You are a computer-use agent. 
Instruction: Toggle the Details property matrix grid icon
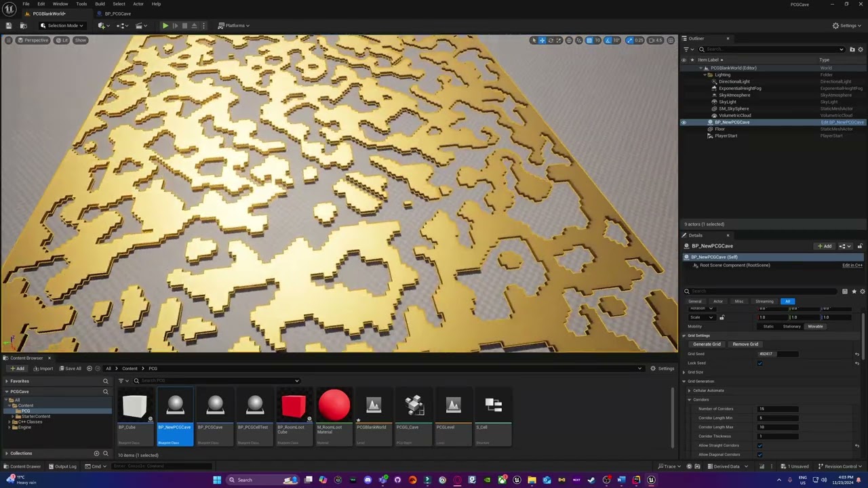(845, 291)
